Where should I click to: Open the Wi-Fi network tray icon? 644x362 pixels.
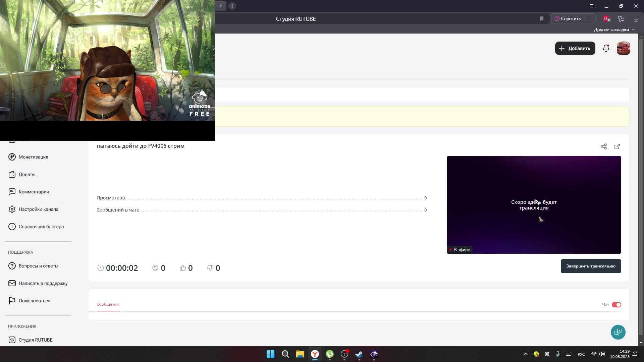tap(594, 354)
